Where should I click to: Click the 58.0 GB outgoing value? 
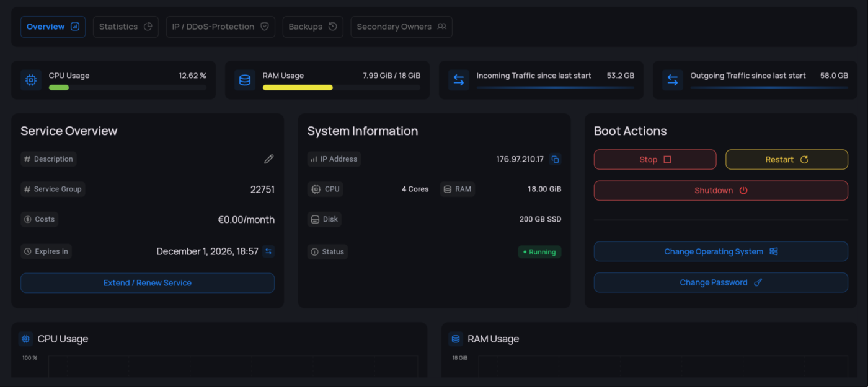click(834, 76)
